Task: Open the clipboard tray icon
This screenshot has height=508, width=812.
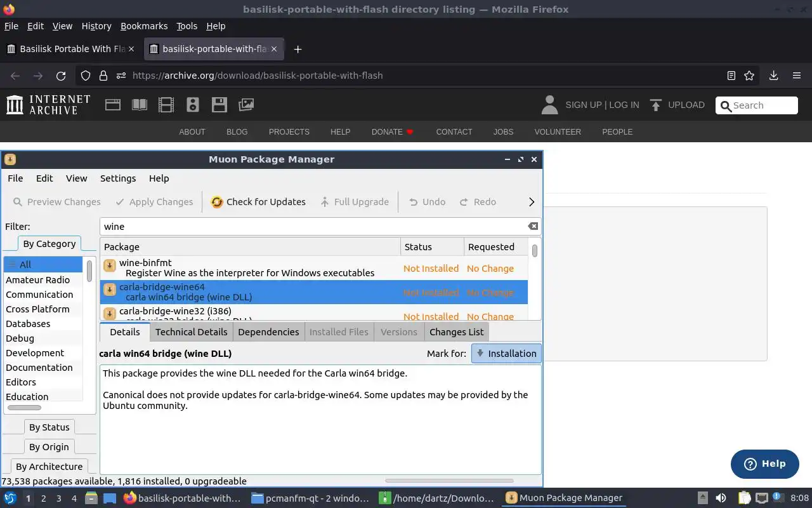Action: [744, 498]
